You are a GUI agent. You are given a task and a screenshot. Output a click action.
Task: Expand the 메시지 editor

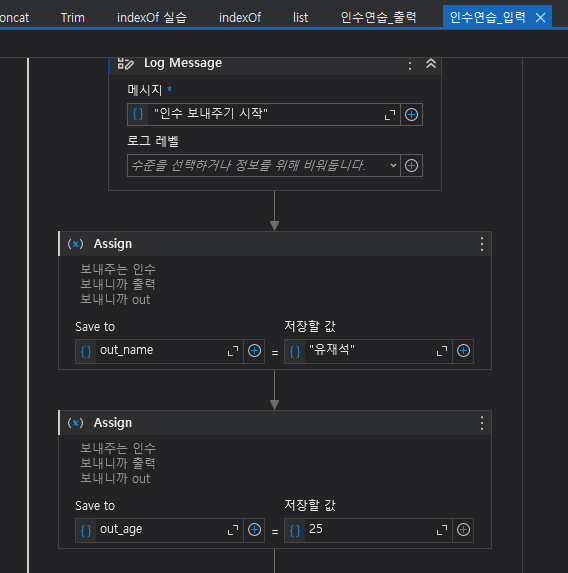390,115
